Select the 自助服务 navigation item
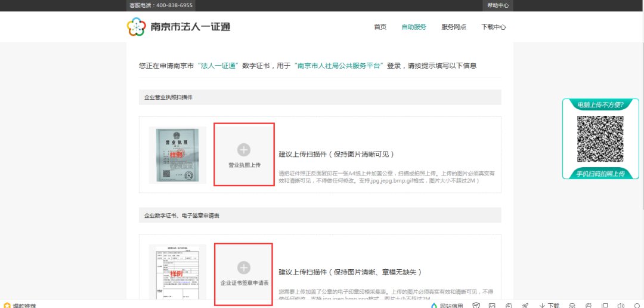 click(x=414, y=27)
